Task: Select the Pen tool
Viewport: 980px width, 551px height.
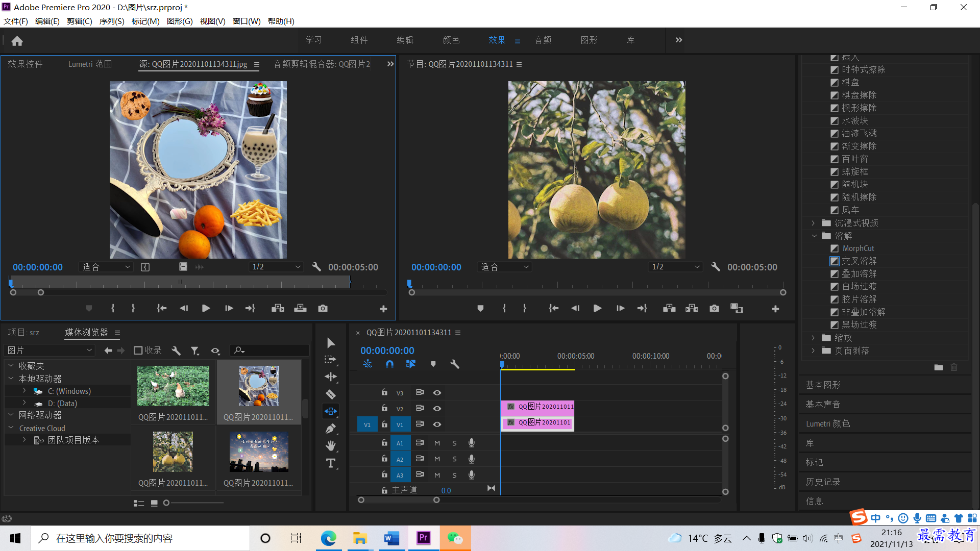Action: (x=331, y=429)
